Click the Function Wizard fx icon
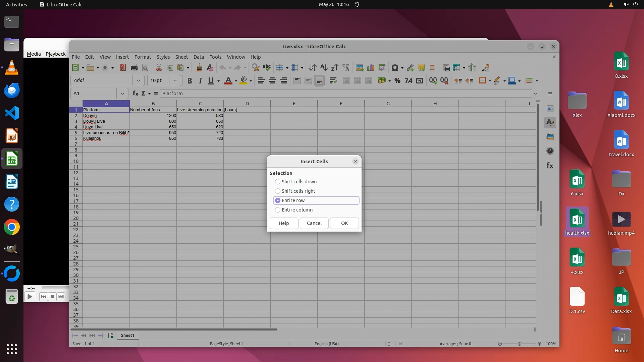Viewport: 644px width, 362px height. (136, 94)
